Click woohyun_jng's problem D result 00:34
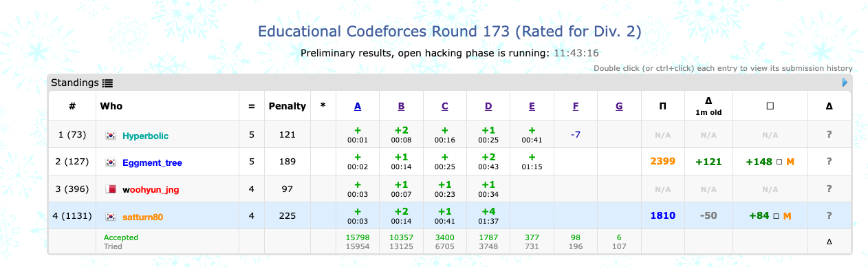868x267 pixels. coord(488,189)
